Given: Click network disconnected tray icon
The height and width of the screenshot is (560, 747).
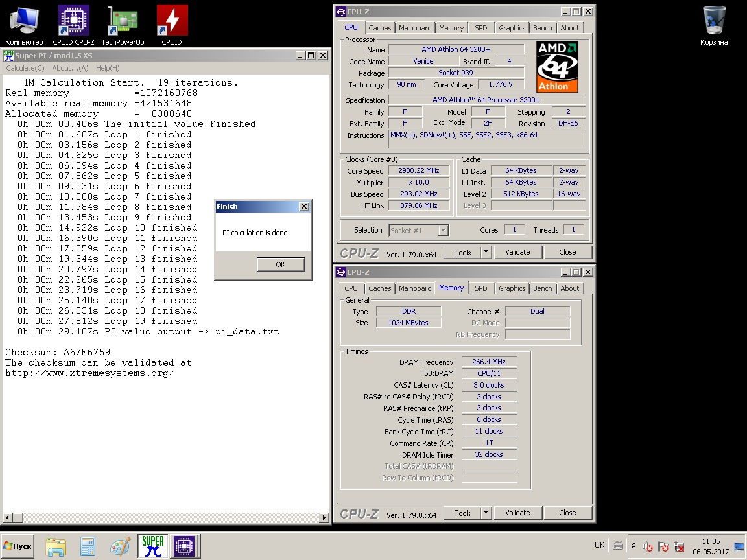Looking at the screenshot, I should 679,546.
